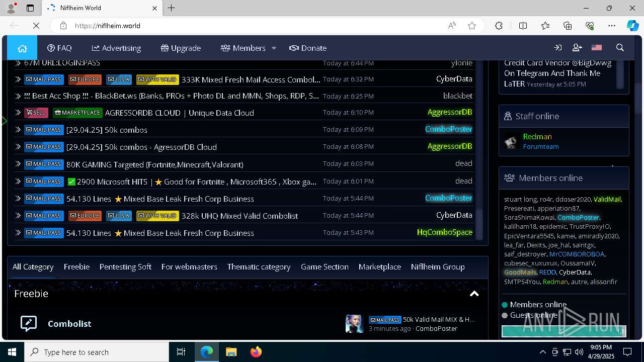This screenshot has width=644, height=362.
Task: Open ValidMail in members online
Action: click(x=607, y=199)
